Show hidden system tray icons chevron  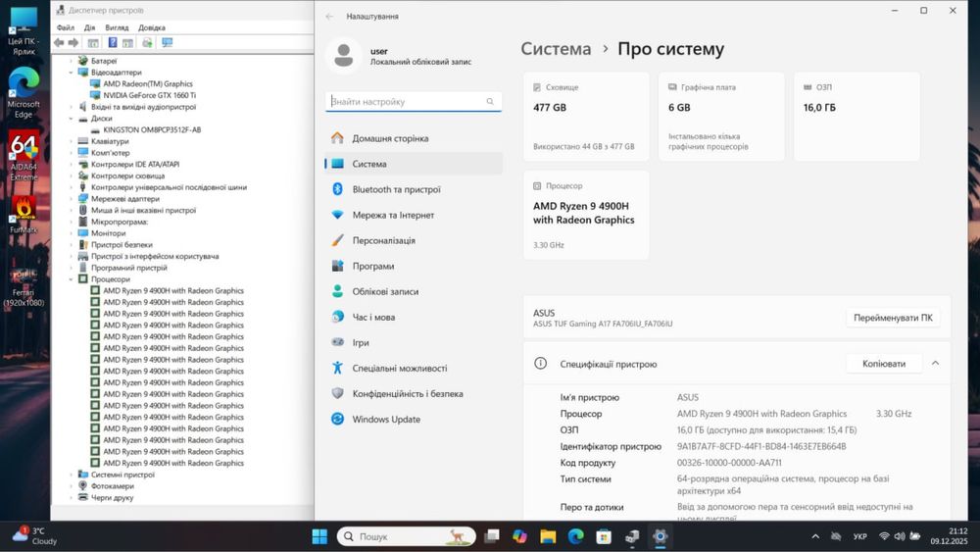815,536
